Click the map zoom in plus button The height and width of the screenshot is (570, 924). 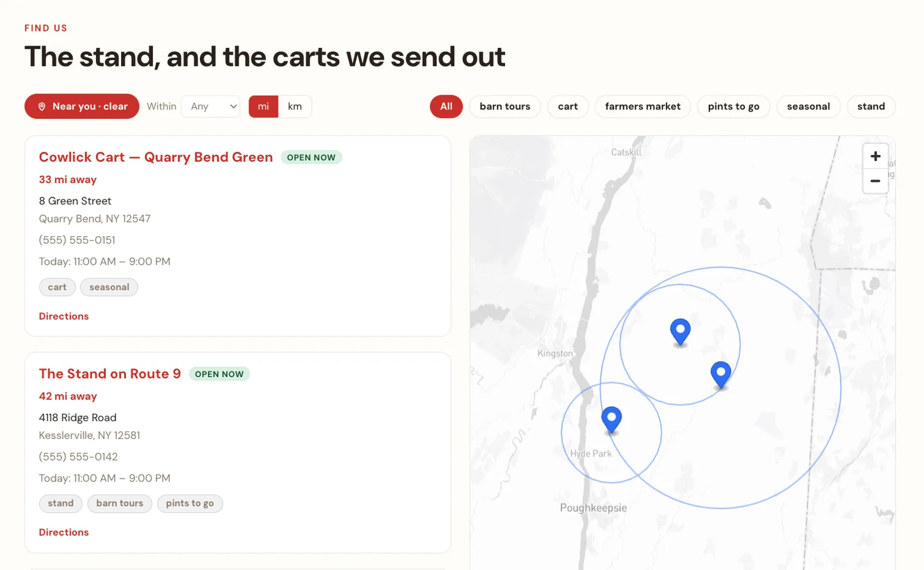click(x=875, y=156)
